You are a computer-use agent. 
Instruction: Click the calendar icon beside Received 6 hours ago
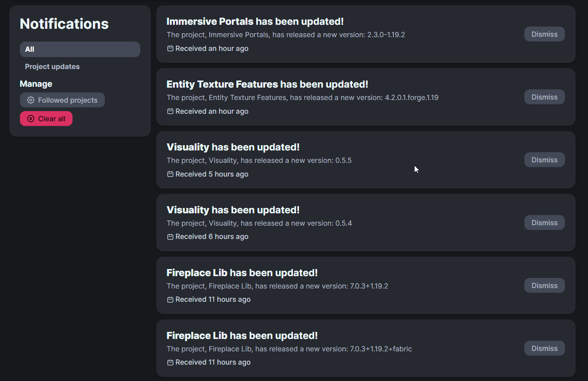coord(170,236)
